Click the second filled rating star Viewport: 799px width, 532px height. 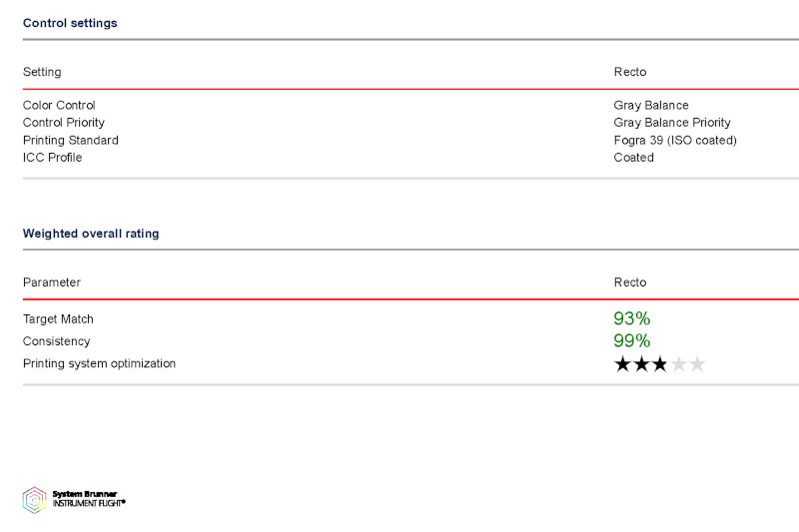point(641,364)
